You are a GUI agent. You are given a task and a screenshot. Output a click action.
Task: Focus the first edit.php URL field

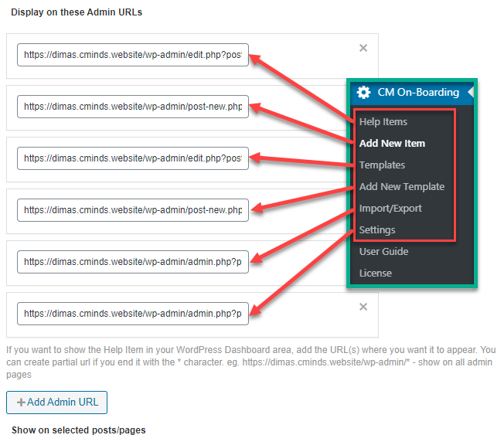[133, 55]
